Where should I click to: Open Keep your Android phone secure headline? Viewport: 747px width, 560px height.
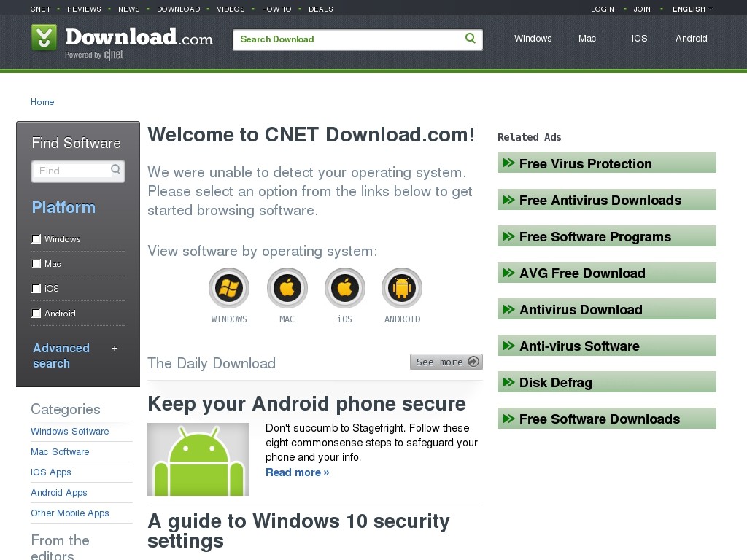[306, 404]
